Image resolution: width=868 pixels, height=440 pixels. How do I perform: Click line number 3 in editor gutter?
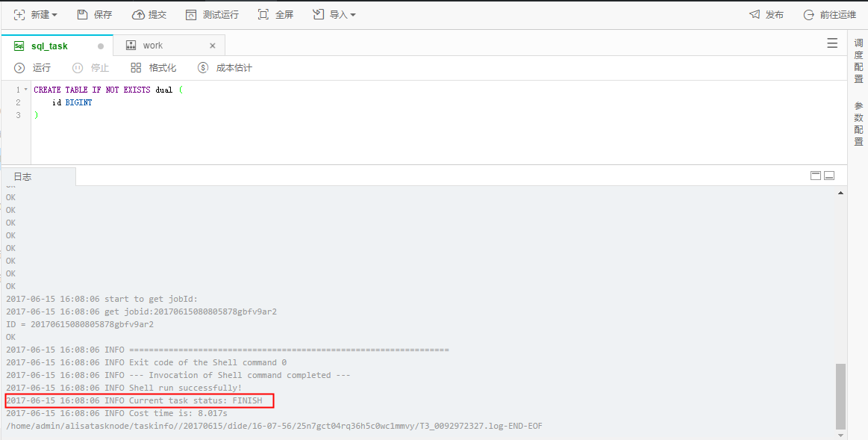pos(18,115)
